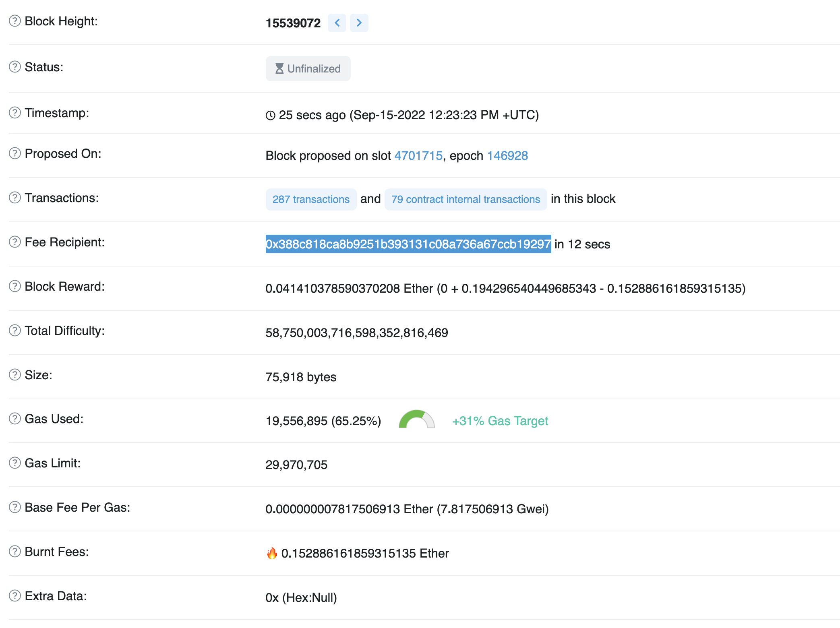Image resolution: width=840 pixels, height=628 pixels.
Task: Click size value 75,918 bytes
Action: click(301, 377)
